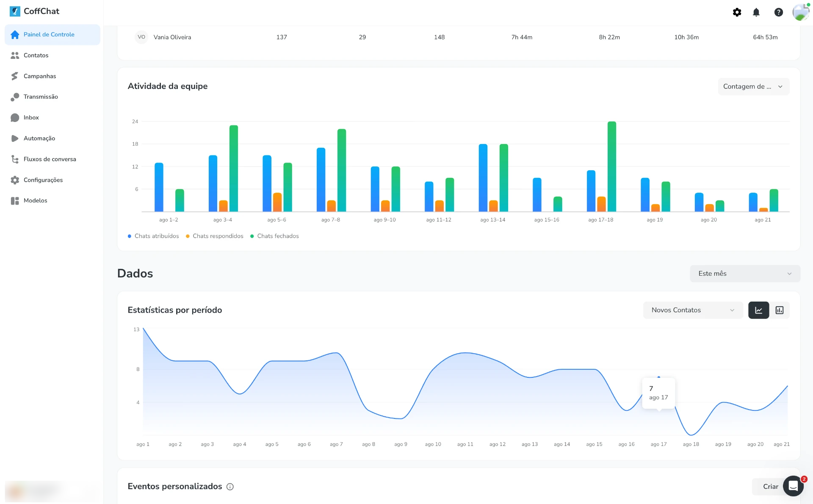Click the tall green bar for ago 17–18
813x504 pixels.
point(612,166)
